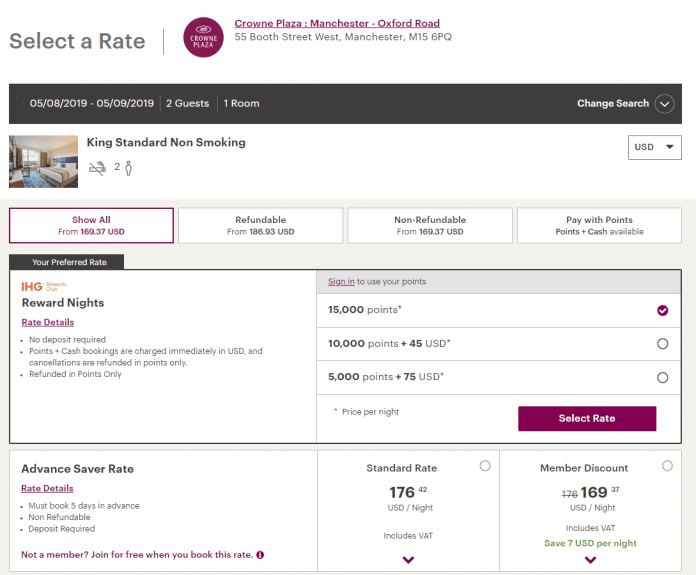Click the IHG Rewards Club logo
Screen dimensions: 696x575
coord(44,286)
